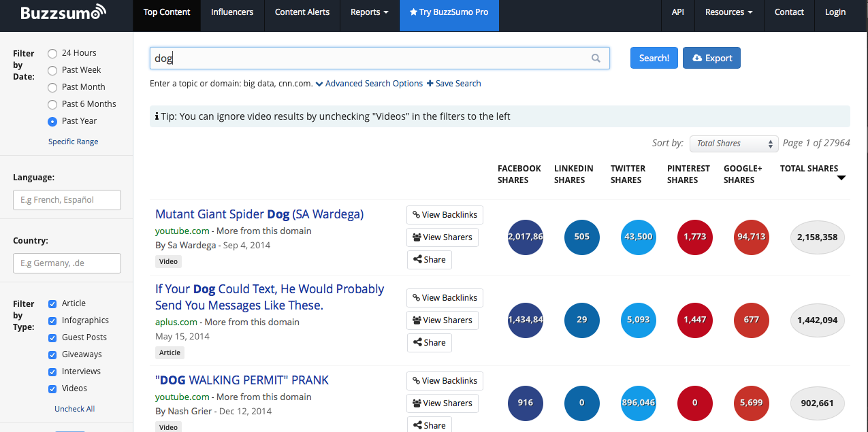The height and width of the screenshot is (432, 868).
Task: Select the 24 Hours date filter
Action: click(52, 54)
